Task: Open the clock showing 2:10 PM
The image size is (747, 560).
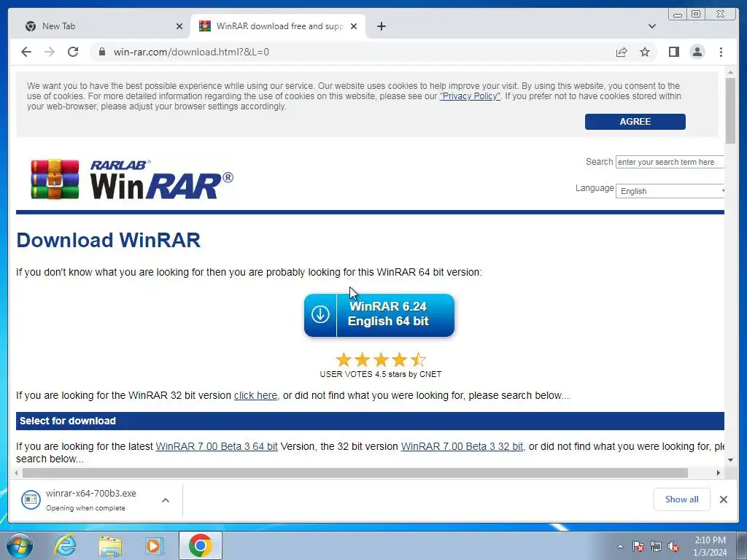Action: tap(710, 546)
